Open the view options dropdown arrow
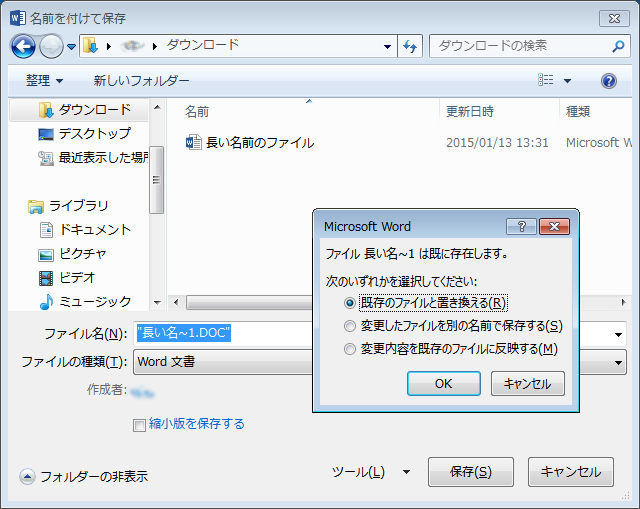The height and width of the screenshot is (509, 640). pyautogui.click(x=567, y=81)
